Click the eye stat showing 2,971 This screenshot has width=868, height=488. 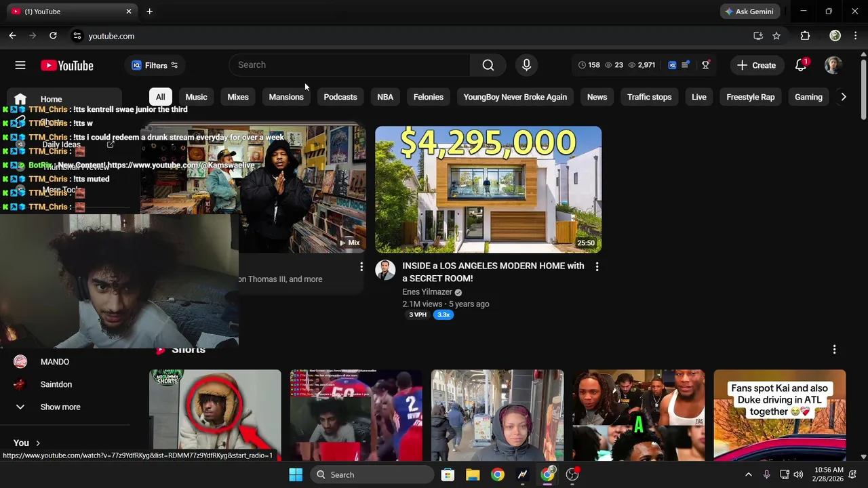point(642,65)
